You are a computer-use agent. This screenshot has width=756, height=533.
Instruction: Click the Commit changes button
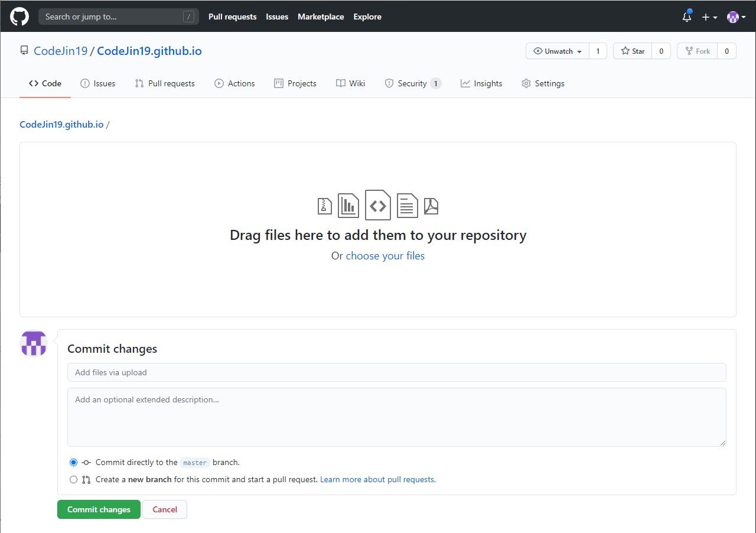pyautogui.click(x=99, y=509)
